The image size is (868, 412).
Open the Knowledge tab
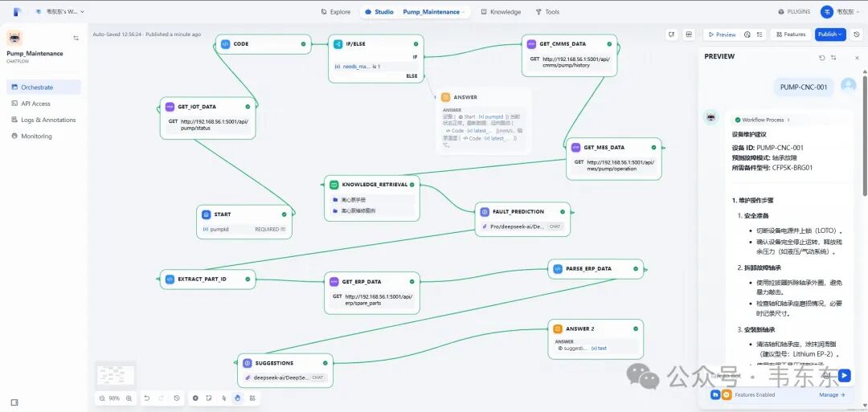(501, 11)
